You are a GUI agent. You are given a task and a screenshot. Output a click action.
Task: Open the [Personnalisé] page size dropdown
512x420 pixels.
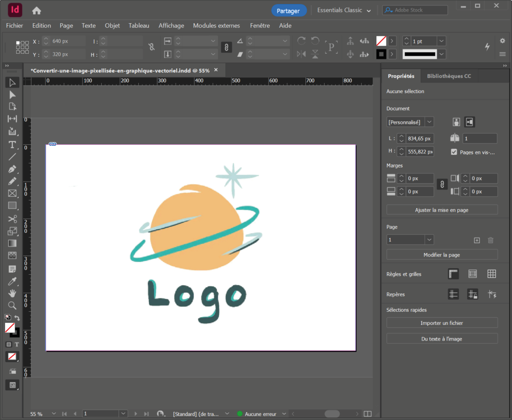429,122
